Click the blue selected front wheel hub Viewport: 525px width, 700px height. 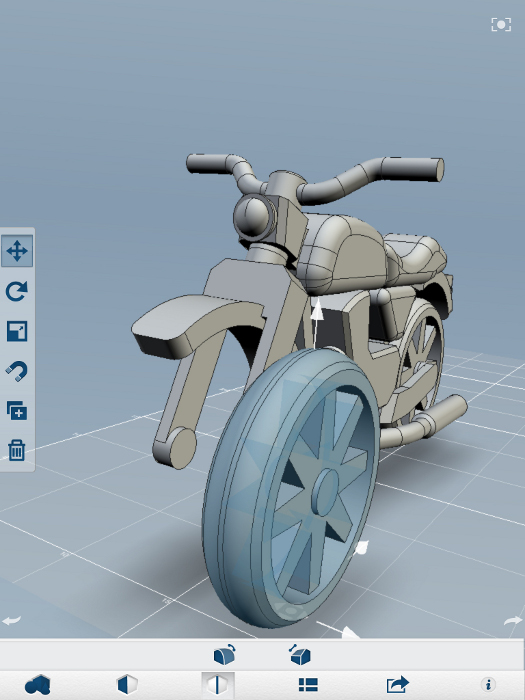pos(325,492)
